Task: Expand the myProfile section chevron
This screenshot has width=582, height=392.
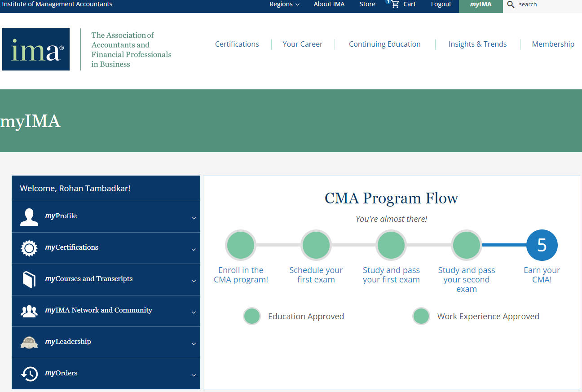Action: [194, 218]
